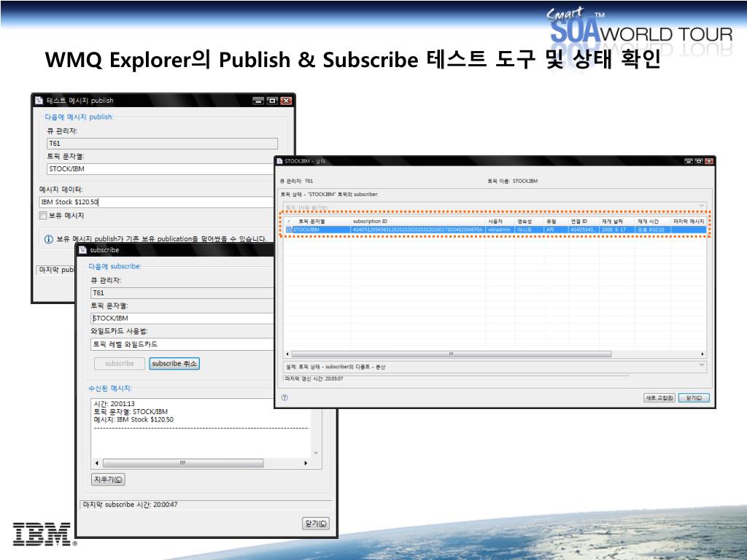Click the 닫기 button in the subscribe window

(x=316, y=524)
